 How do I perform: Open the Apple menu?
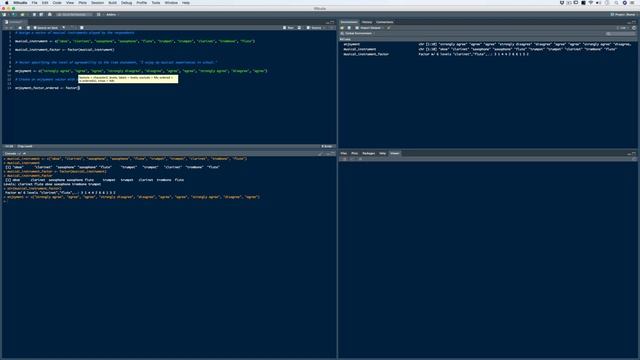7,2
